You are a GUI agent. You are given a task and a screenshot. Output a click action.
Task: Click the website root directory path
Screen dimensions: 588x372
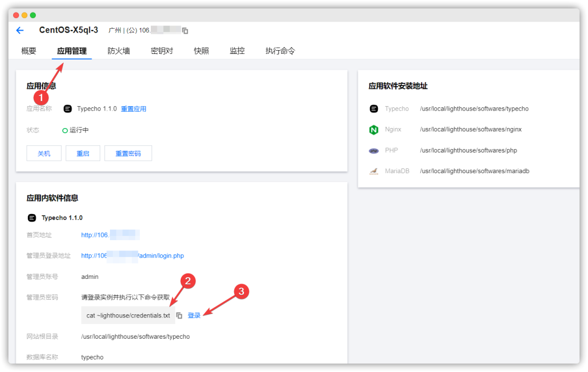pos(136,337)
